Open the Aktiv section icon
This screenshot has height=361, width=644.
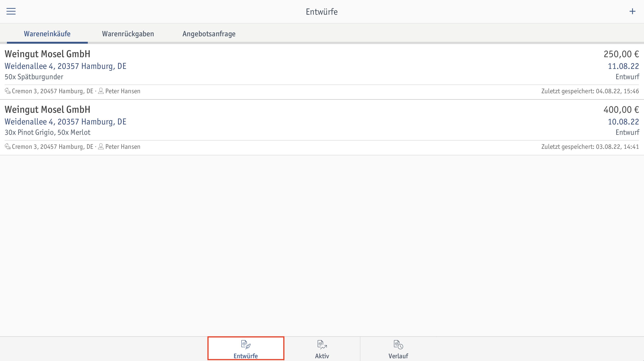(322, 344)
